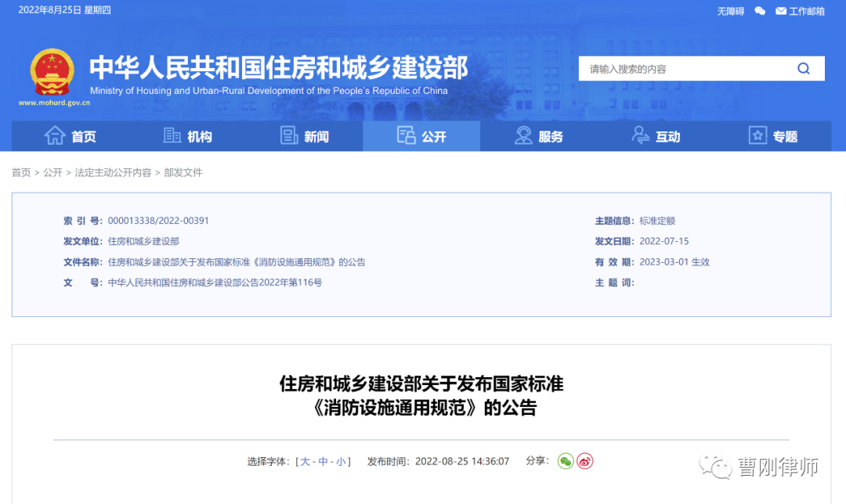Open the 无障碍 accessibility link

click(729, 11)
